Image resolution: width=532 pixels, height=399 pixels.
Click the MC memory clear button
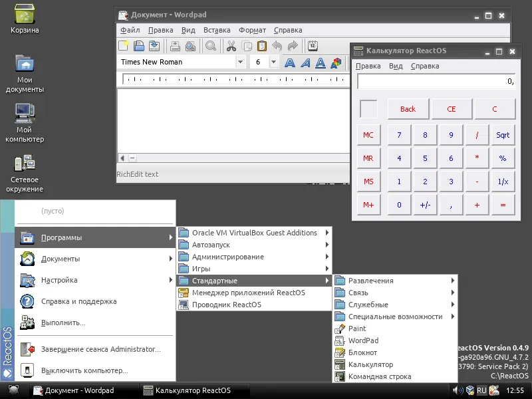(368, 135)
